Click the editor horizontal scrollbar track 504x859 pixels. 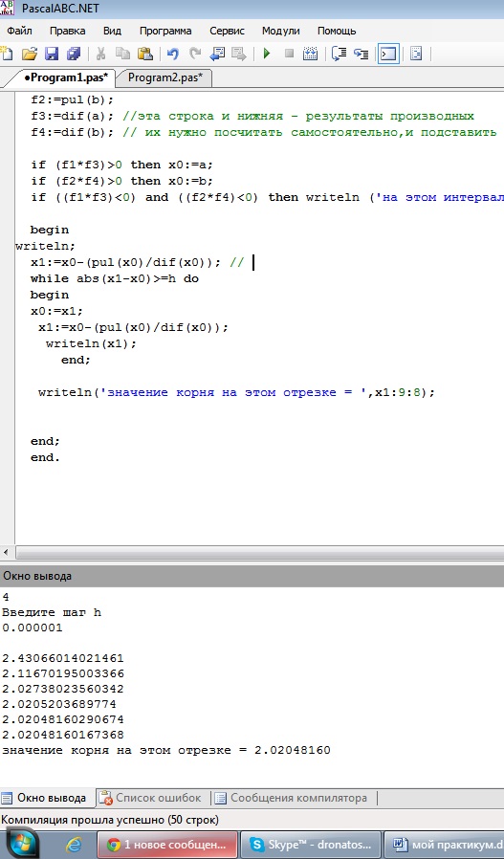[260, 552]
